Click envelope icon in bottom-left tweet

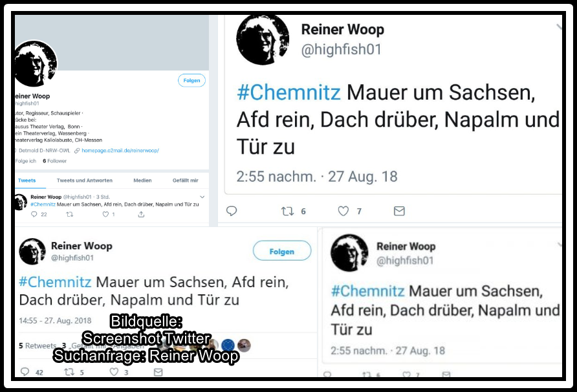point(158,372)
